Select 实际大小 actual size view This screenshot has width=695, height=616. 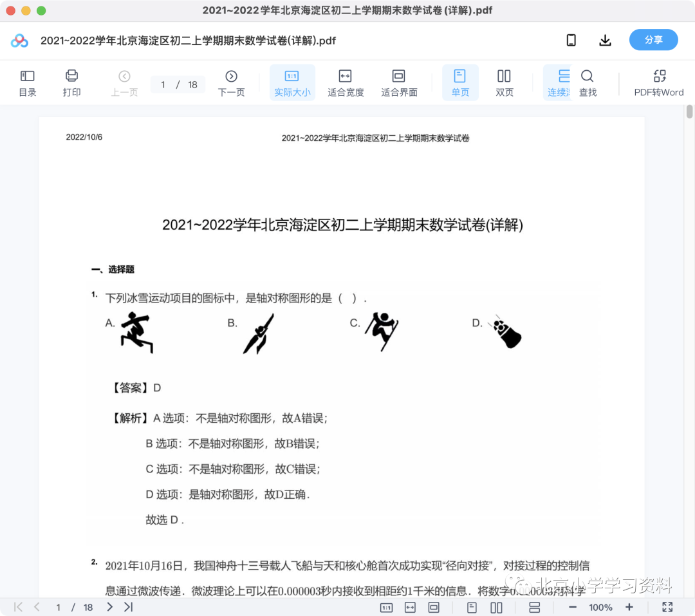coord(292,83)
